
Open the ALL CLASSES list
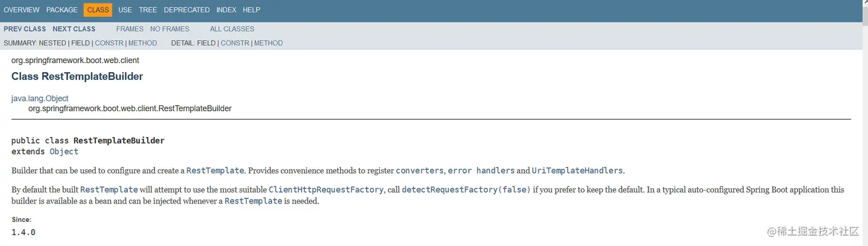tap(232, 29)
